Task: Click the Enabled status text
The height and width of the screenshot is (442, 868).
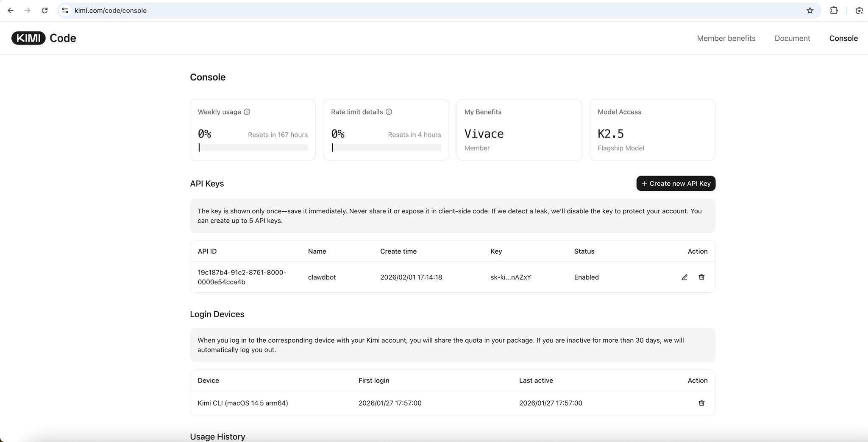Action: coord(587,277)
